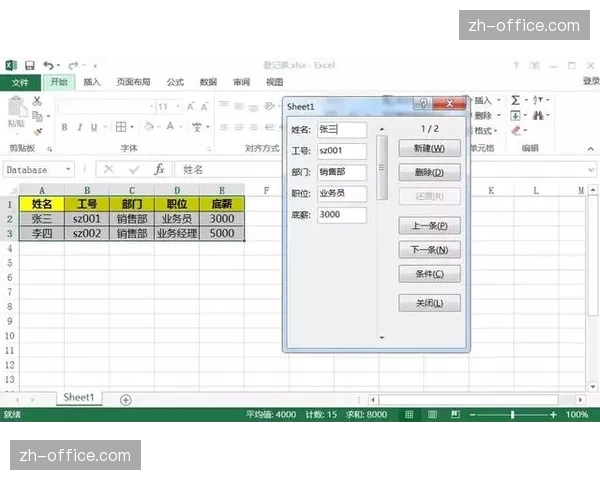Click the 姓名 field containing 张三
The image size is (600, 480).
(x=342, y=129)
